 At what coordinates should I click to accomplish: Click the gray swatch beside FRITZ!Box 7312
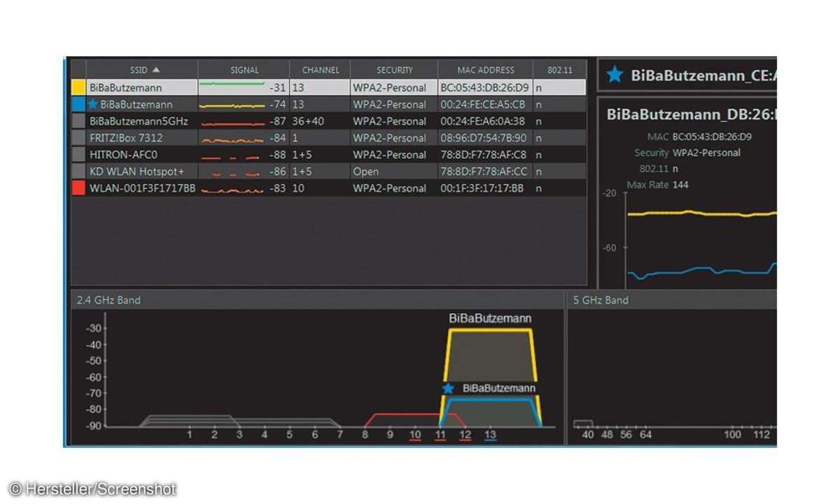pos(78,138)
